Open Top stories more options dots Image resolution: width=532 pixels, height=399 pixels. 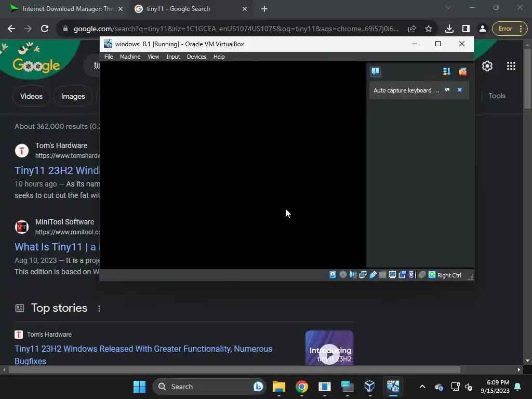click(x=99, y=309)
